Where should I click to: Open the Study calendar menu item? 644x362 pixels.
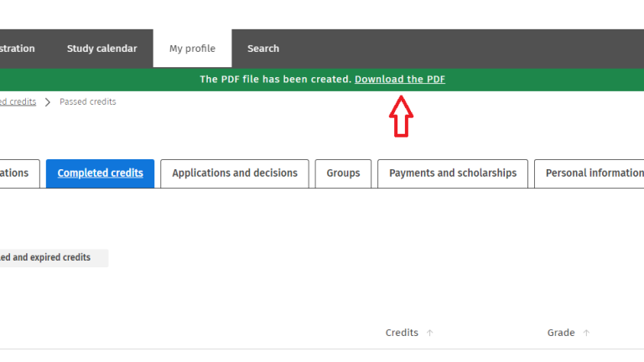pyautogui.click(x=101, y=49)
